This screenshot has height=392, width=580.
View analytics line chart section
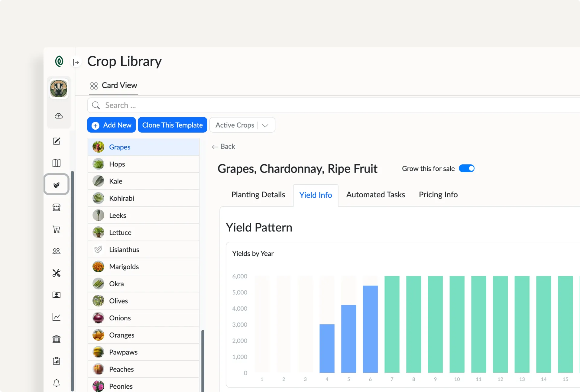point(56,317)
